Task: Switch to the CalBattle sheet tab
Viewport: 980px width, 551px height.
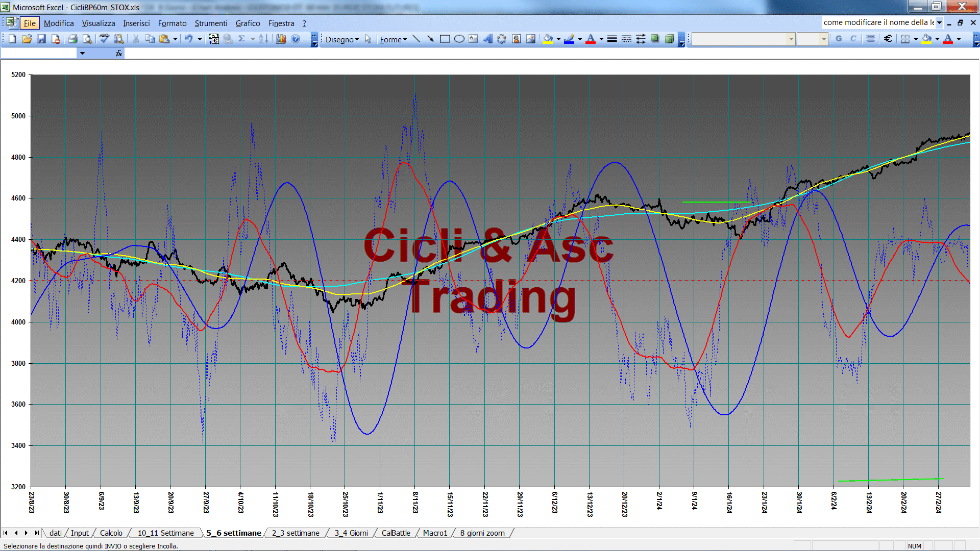Action: tap(396, 533)
